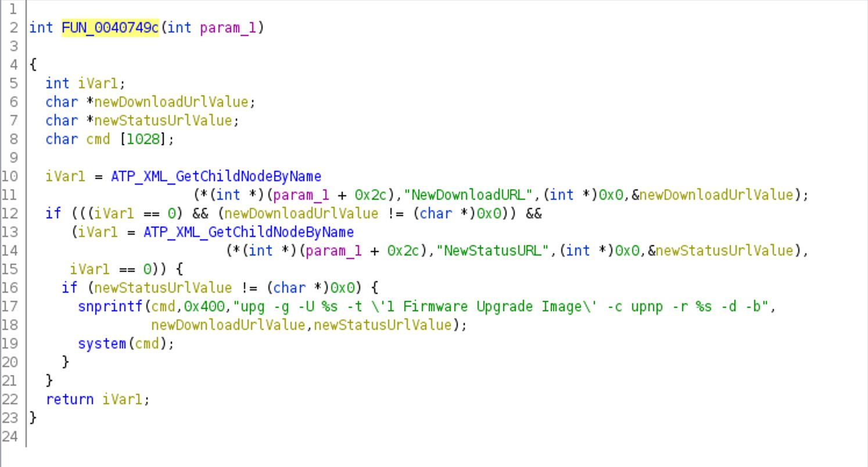Screen dimensions: 868x467
Task: Click the snprintf function call
Action: pyautogui.click(x=110, y=306)
